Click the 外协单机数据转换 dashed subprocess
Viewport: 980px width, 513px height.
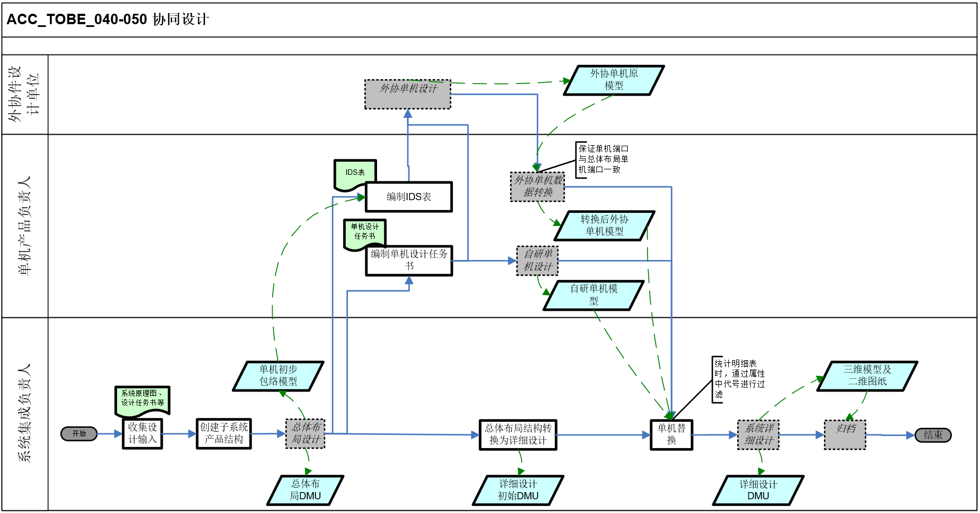(x=538, y=187)
